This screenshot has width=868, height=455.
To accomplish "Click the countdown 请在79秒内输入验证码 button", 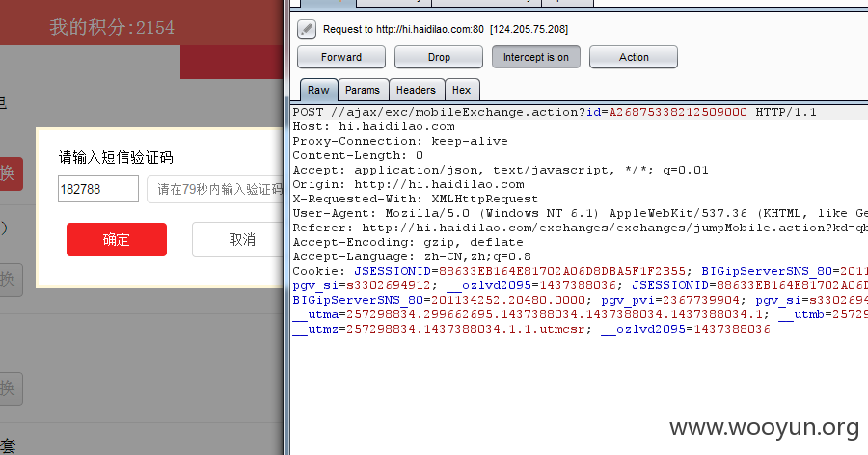I will point(216,189).
